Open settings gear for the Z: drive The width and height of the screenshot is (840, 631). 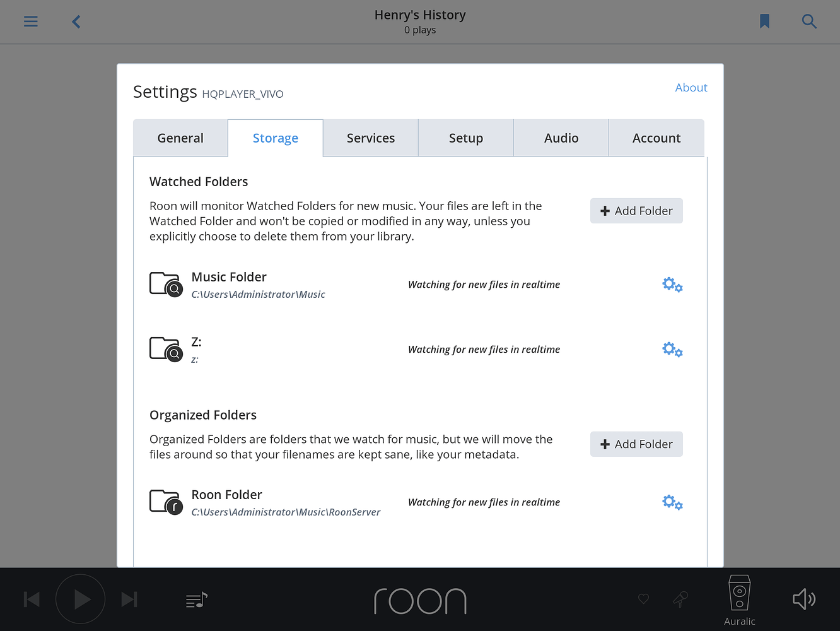pyautogui.click(x=672, y=349)
